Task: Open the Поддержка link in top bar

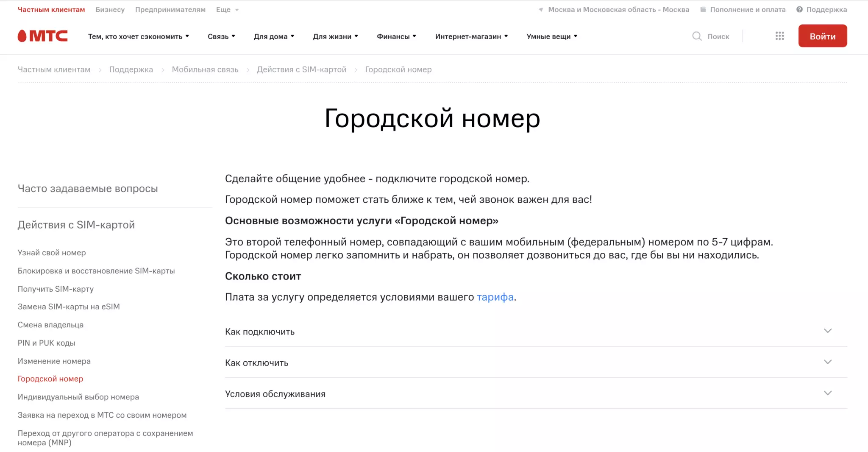Action: point(826,9)
